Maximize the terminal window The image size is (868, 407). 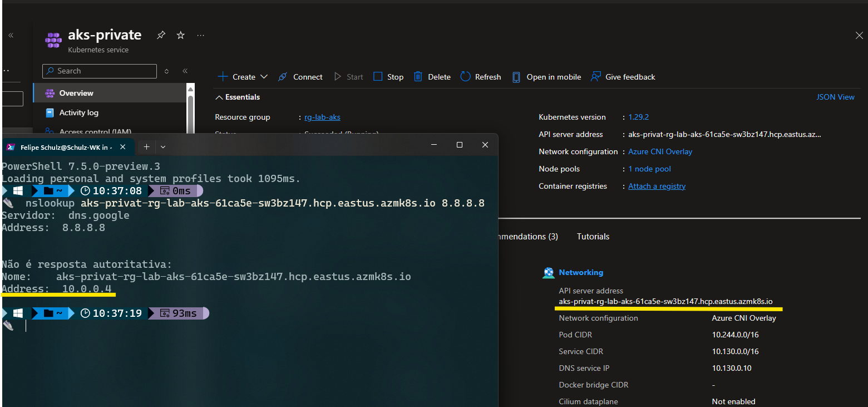(x=460, y=145)
